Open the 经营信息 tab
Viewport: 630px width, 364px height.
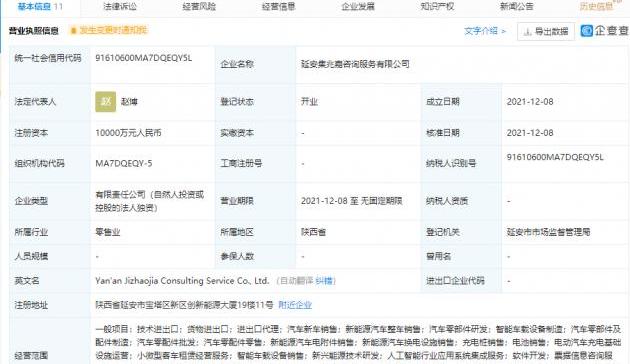[x=278, y=6]
